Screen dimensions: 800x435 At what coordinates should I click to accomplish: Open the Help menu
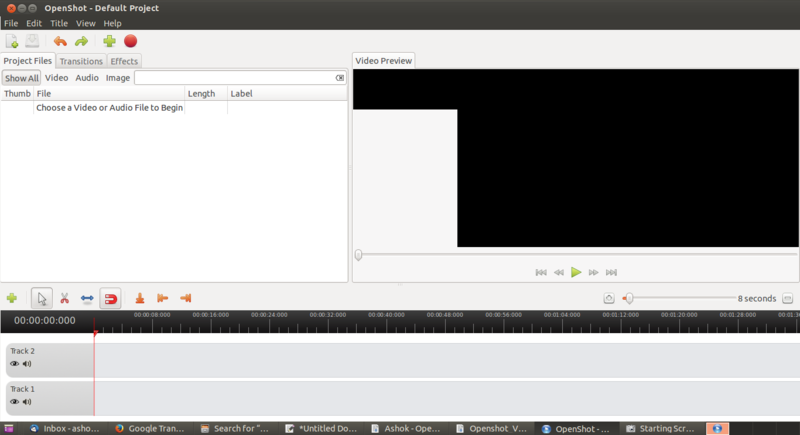pyautogui.click(x=112, y=23)
